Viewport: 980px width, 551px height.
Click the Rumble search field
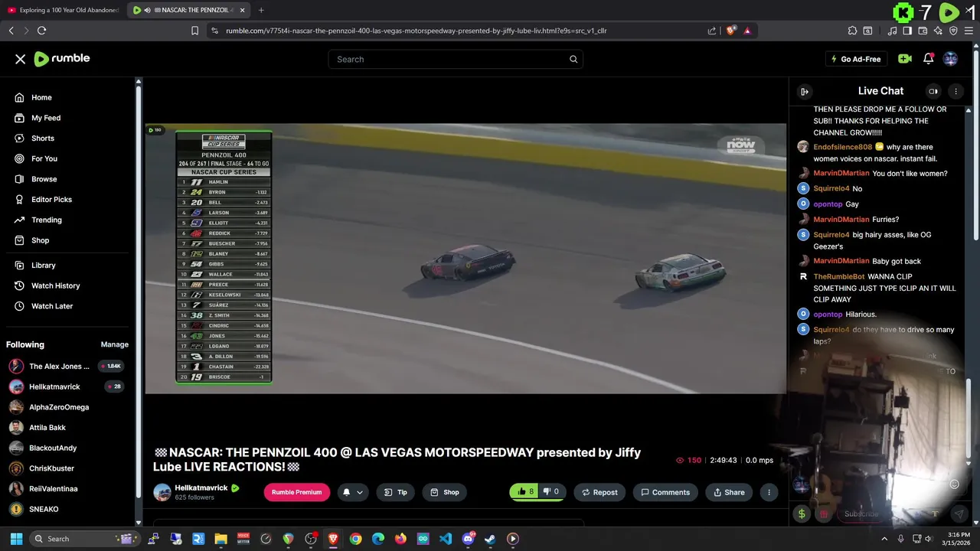click(x=456, y=59)
